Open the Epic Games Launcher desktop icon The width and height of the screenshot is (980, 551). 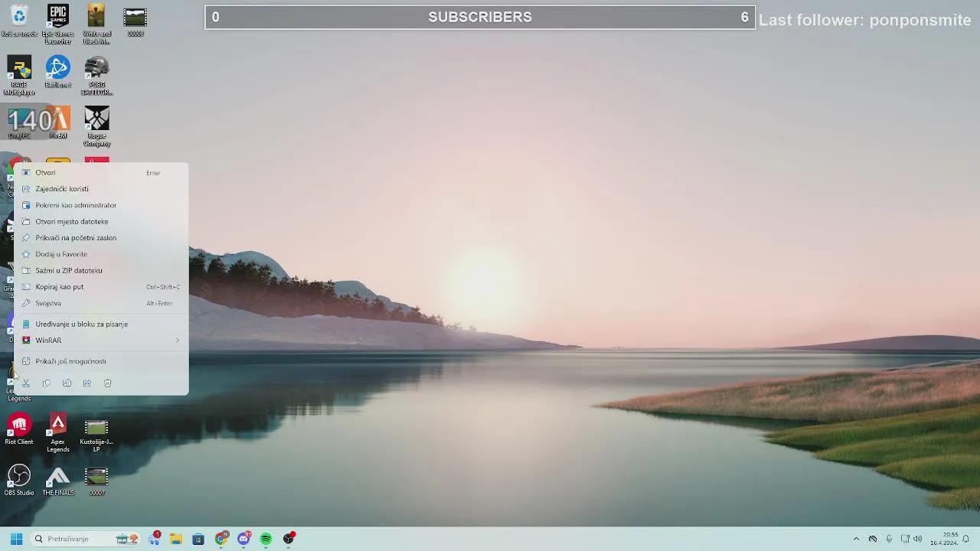pyautogui.click(x=57, y=18)
